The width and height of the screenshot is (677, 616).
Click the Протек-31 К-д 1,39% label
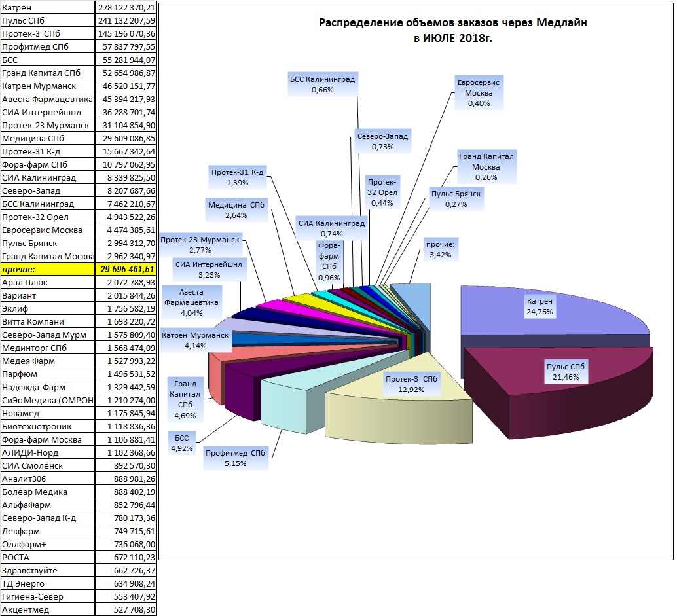point(238,177)
